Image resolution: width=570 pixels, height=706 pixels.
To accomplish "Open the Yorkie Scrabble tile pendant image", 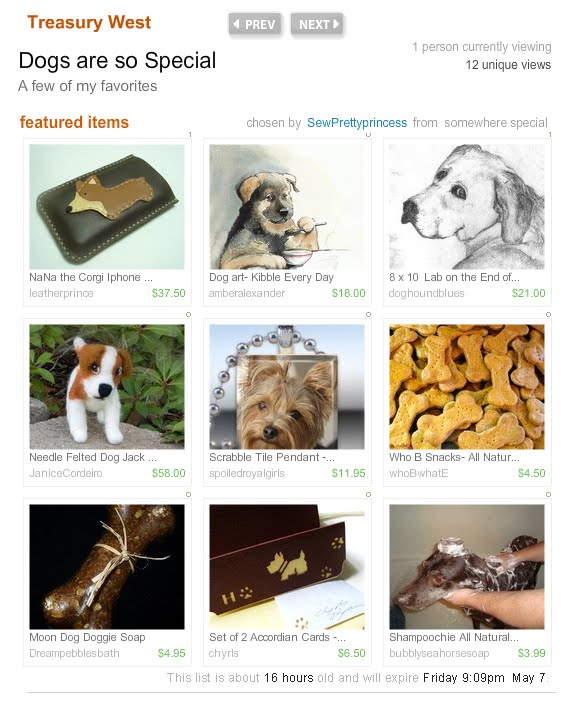I will click(x=287, y=387).
